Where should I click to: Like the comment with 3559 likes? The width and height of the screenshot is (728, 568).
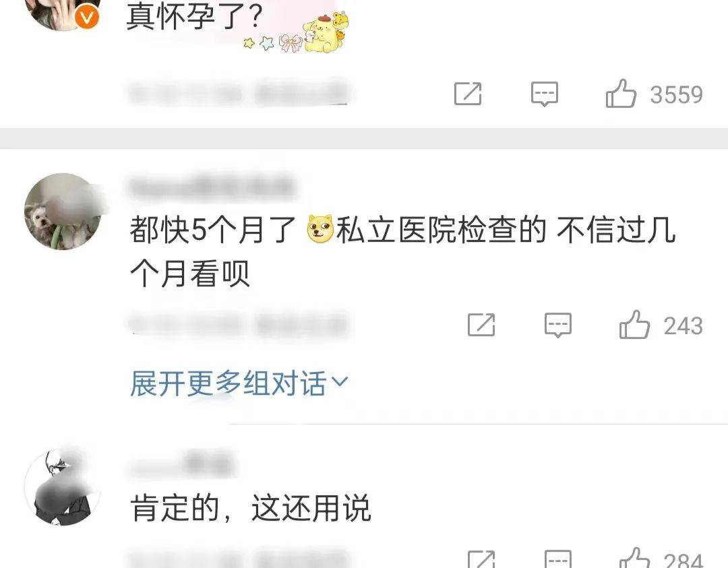620,94
